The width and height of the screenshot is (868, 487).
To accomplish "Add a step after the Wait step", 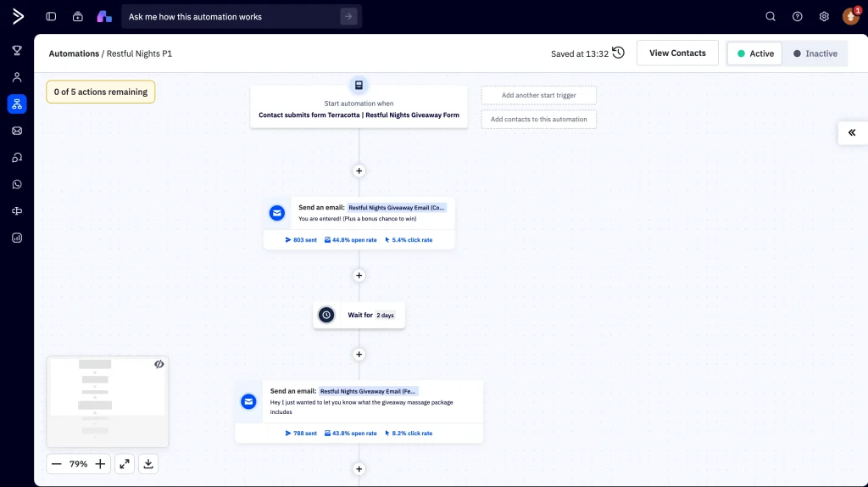I will (359, 354).
